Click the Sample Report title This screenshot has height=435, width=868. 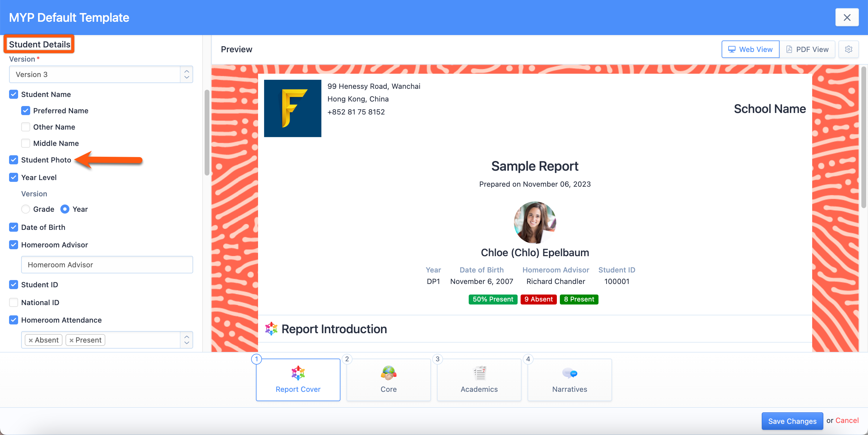(535, 166)
